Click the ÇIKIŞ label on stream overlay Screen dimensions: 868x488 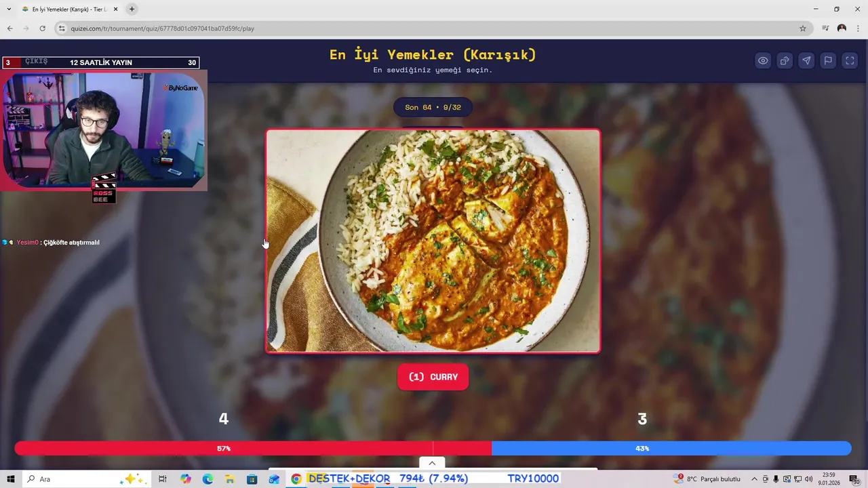(x=37, y=61)
